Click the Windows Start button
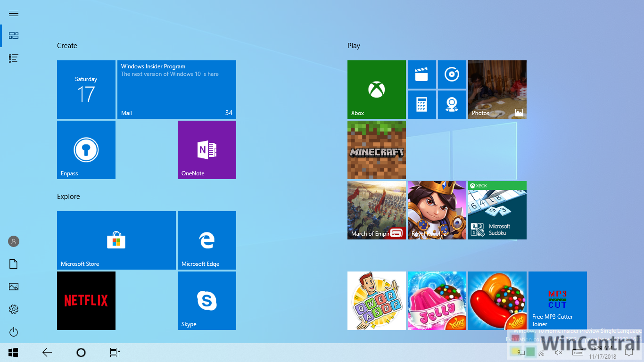Image resolution: width=644 pixels, height=362 pixels. (13, 353)
